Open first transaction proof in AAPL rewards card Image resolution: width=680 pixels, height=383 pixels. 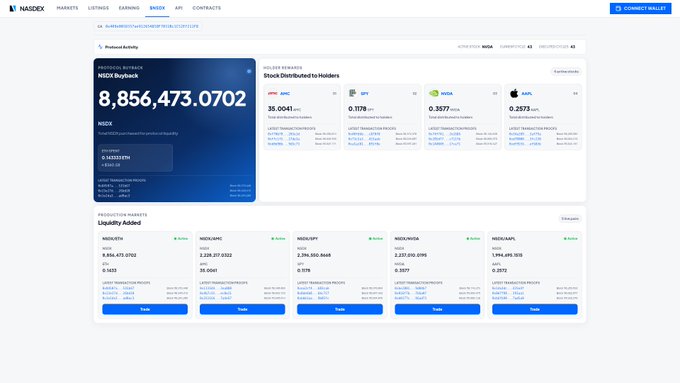click(x=525, y=134)
